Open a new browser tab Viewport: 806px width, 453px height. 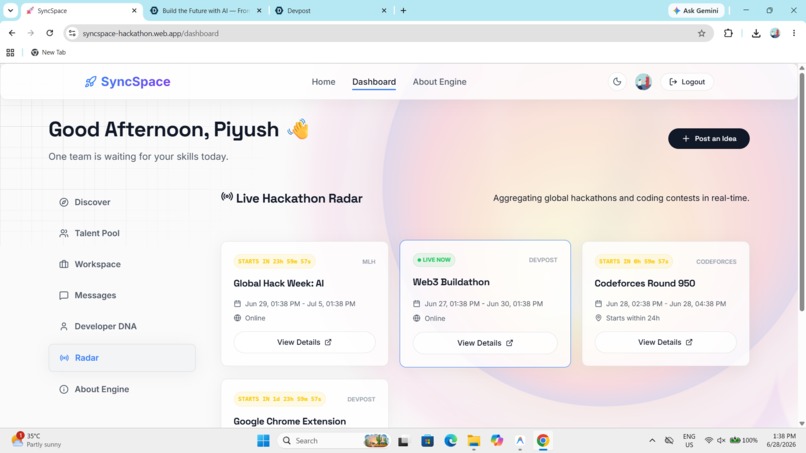(x=404, y=10)
